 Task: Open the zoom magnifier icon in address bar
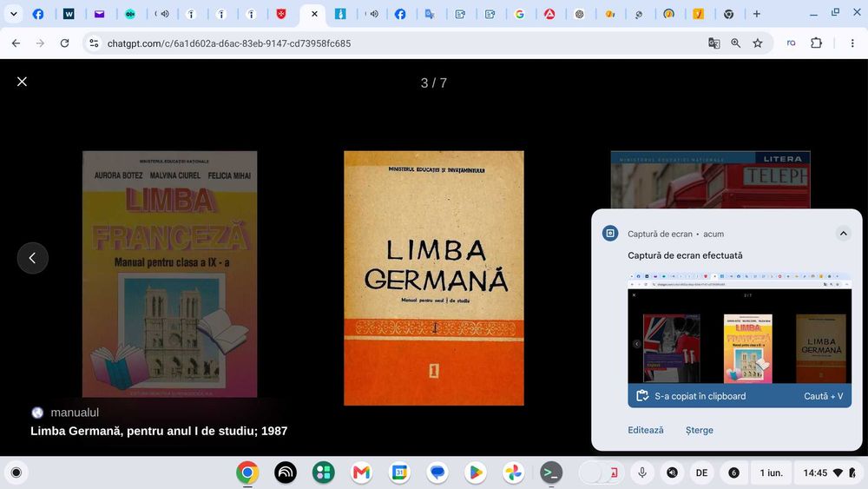[736, 43]
